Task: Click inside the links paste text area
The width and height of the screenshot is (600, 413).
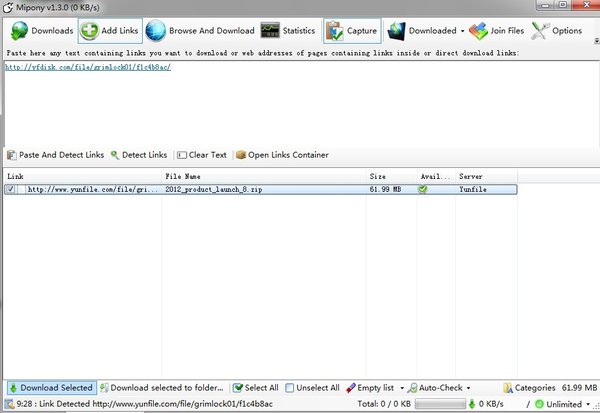Action: click(301, 103)
